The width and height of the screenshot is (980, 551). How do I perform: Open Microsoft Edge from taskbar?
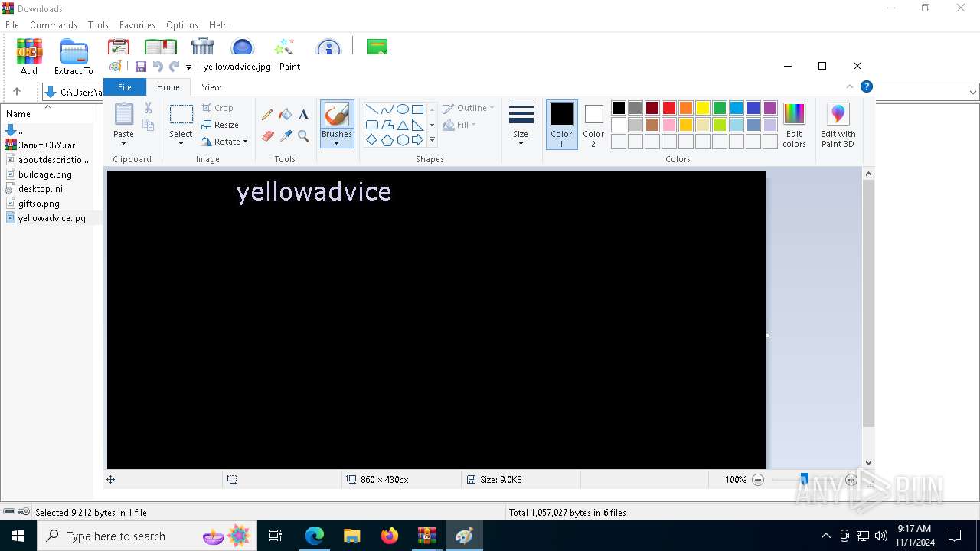point(315,536)
